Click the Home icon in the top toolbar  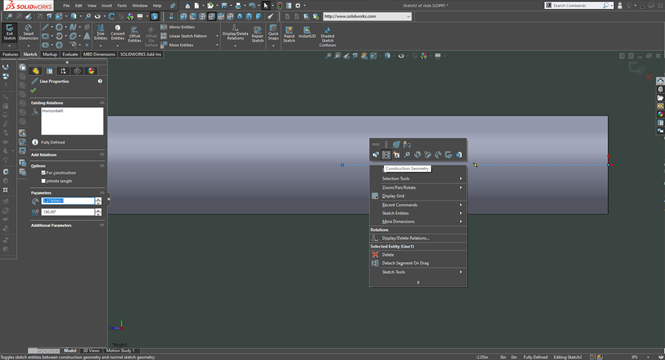click(x=187, y=6)
